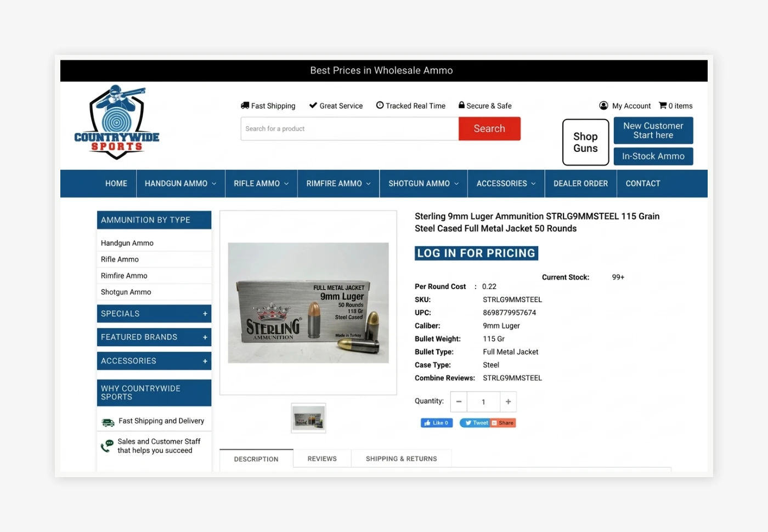Switch to Shipping & Returns tab
Screen dimensions: 768x532
(402, 459)
